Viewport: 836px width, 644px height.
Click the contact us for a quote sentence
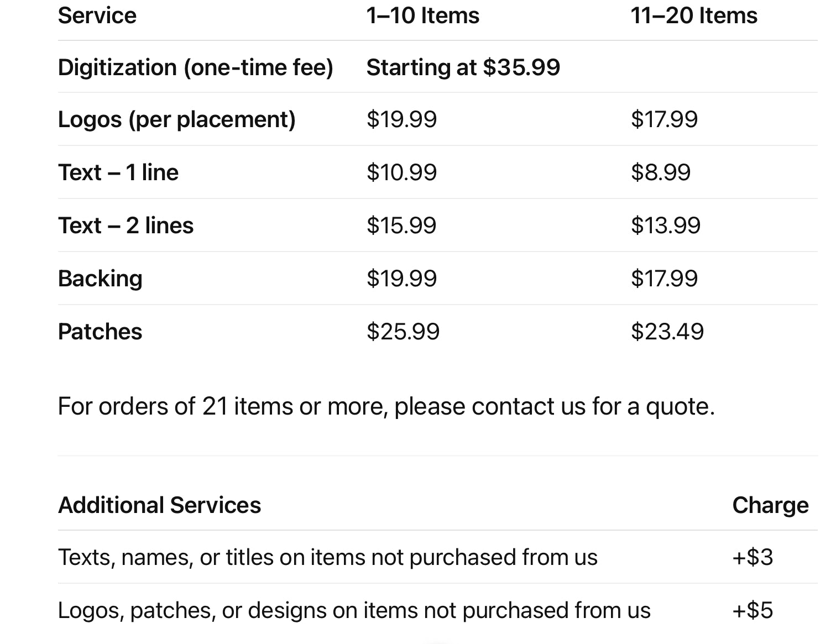click(x=386, y=406)
